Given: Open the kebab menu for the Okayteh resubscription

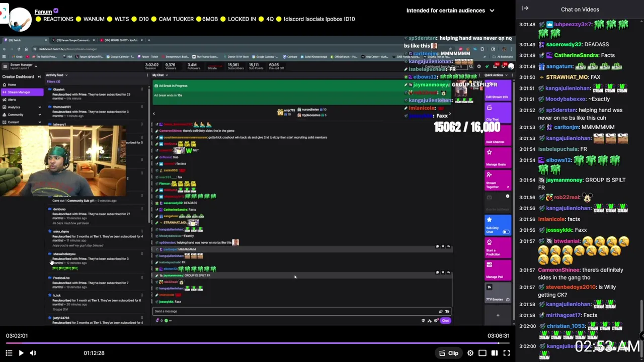Looking at the screenshot, I should [142, 89].
